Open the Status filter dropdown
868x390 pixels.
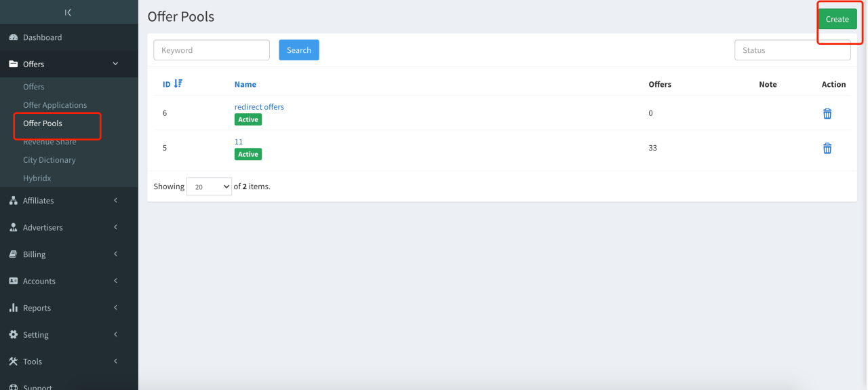coord(793,50)
